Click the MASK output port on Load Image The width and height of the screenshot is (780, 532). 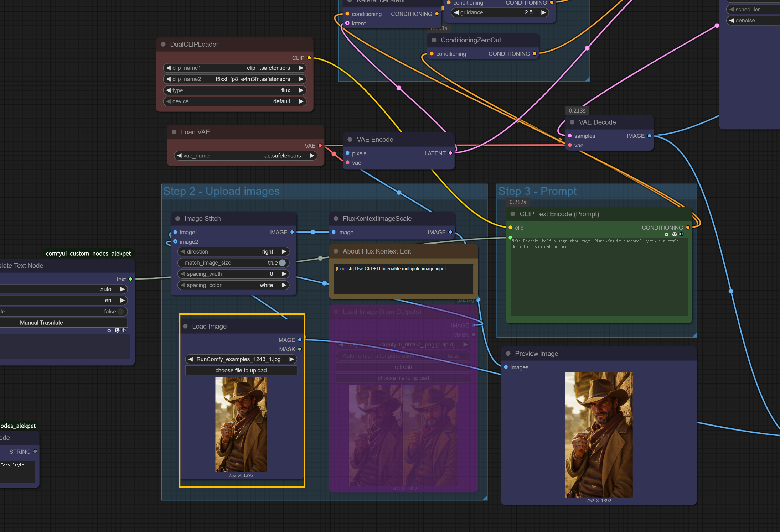tap(300, 349)
